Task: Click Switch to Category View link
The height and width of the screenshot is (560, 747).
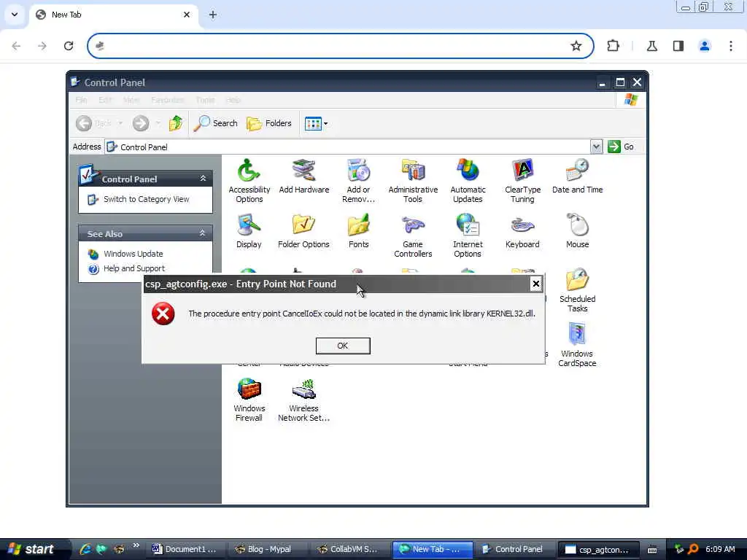Action: point(146,199)
